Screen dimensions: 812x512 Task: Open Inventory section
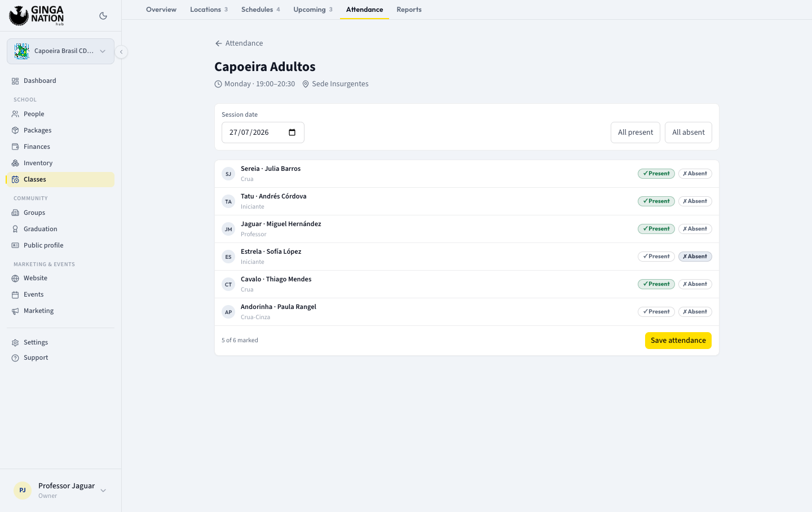click(x=60, y=163)
